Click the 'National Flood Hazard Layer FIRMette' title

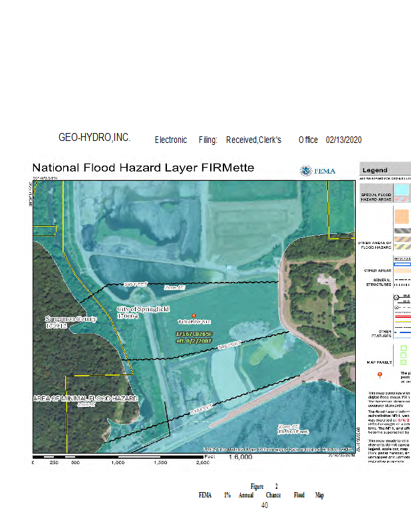click(x=143, y=168)
